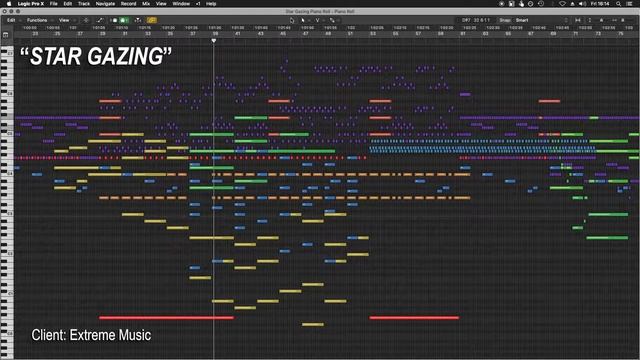The image size is (640, 360).
Task: Toggle horizontal auto zoom icon
Action: (578, 20)
